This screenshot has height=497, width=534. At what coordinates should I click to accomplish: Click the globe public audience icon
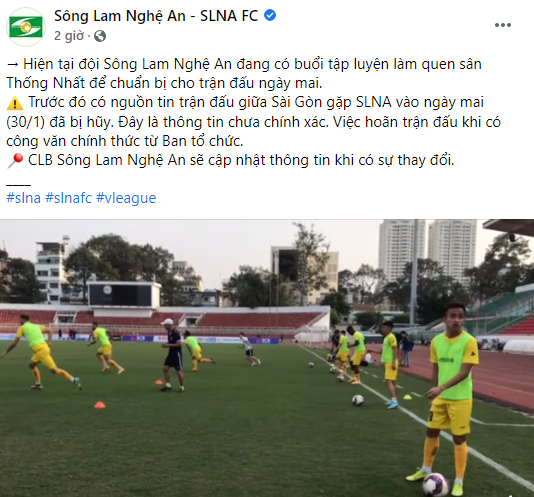(100, 36)
